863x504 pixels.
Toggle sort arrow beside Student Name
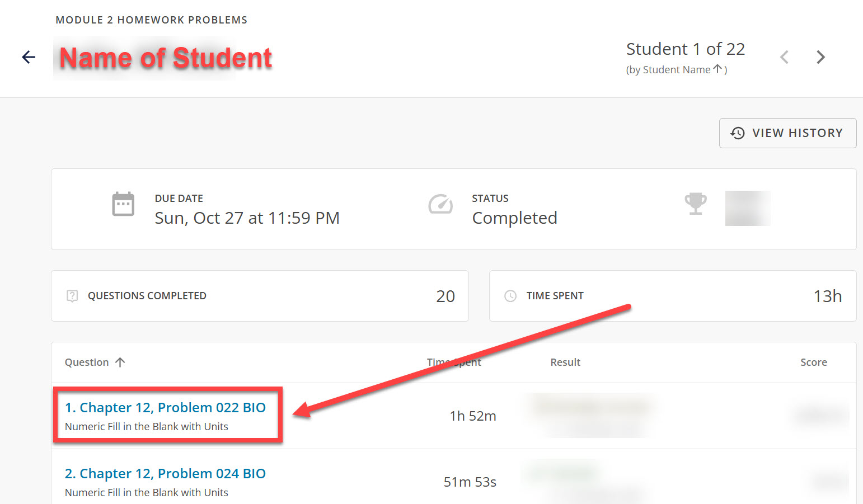click(717, 69)
